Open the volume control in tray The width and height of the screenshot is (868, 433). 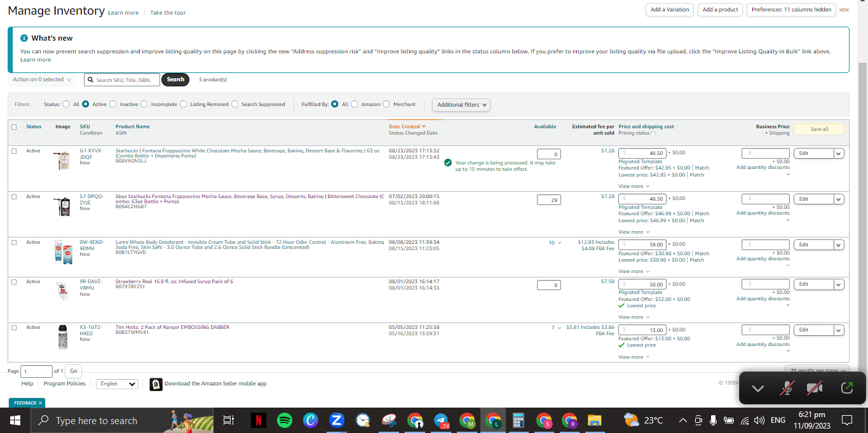(759, 420)
